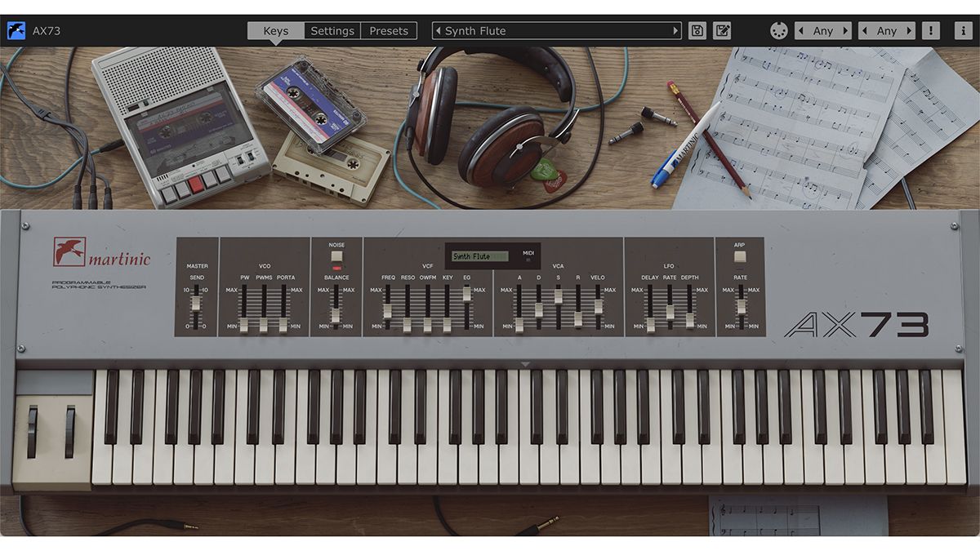The image size is (980, 551).
Task: Click the VCF EG slider
Action: coord(467,307)
